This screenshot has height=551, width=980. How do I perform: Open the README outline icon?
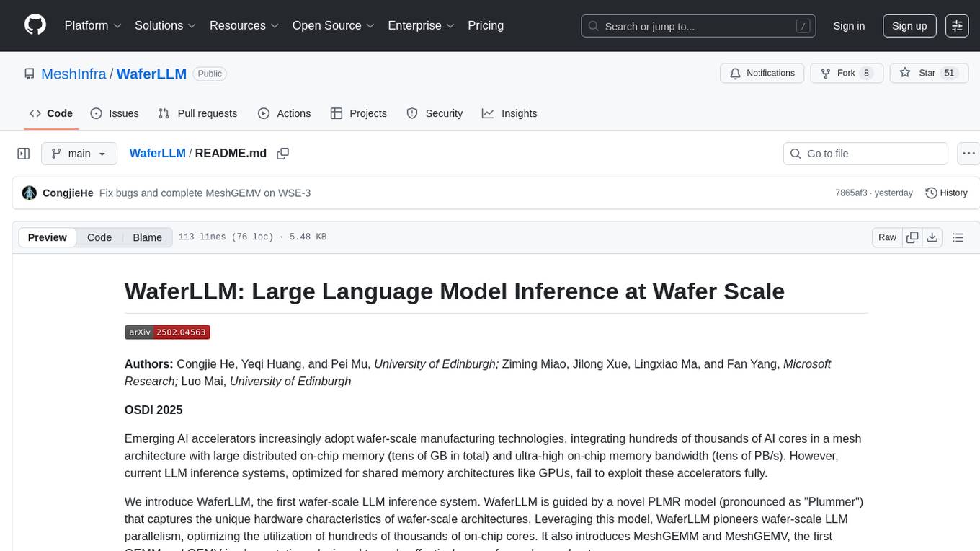click(958, 237)
